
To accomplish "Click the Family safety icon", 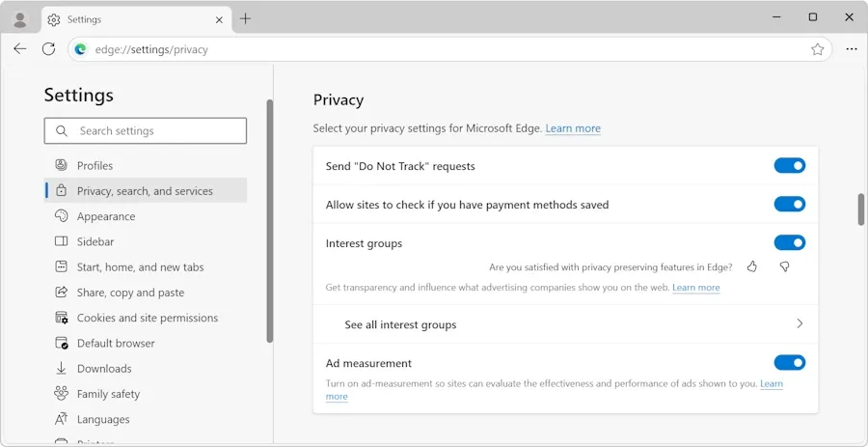I will pos(61,394).
